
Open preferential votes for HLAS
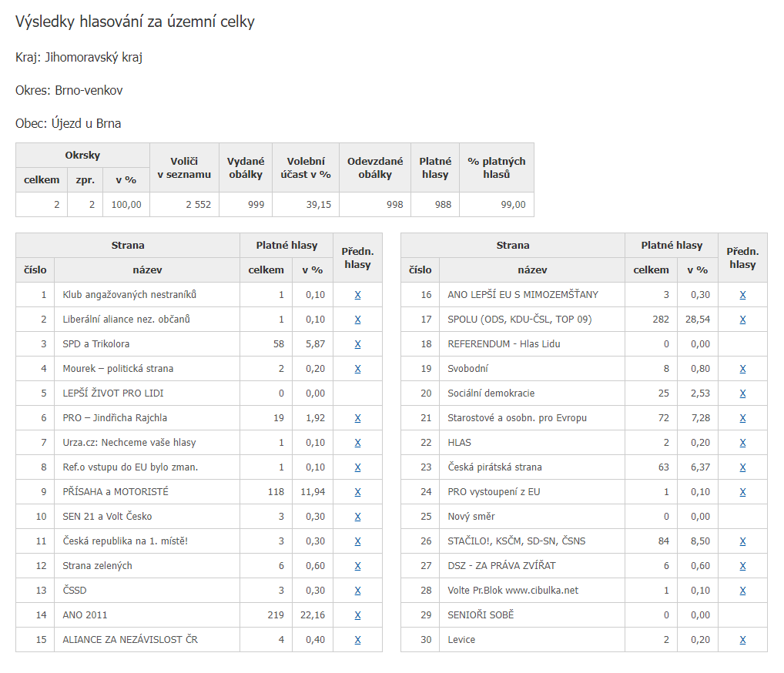(x=742, y=443)
